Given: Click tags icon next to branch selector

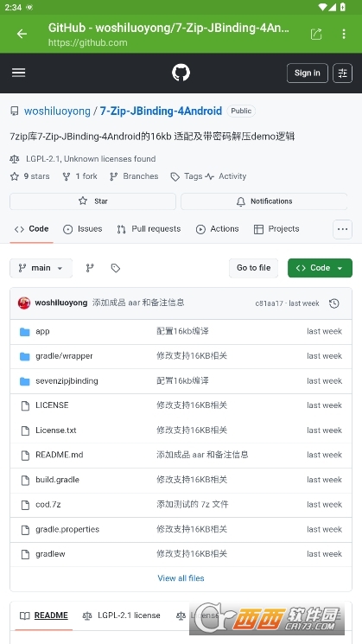Looking at the screenshot, I should [116, 268].
